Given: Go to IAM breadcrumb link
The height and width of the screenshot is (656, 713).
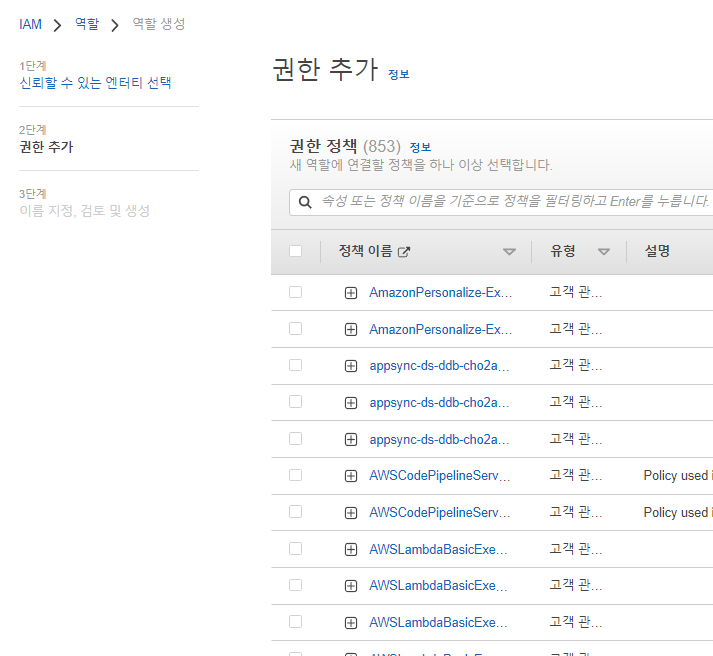Looking at the screenshot, I should pyautogui.click(x=30, y=24).
